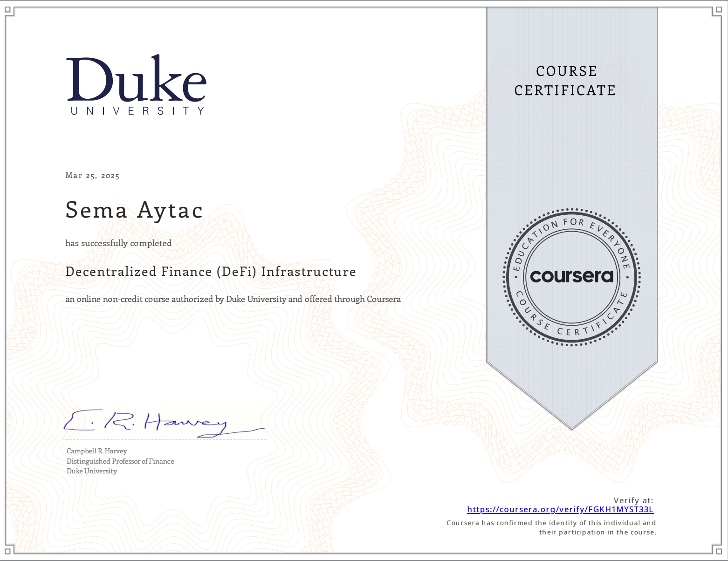Click the coursera wordmark inside the seal
Viewport: 728px width, 561px height.
click(571, 276)
